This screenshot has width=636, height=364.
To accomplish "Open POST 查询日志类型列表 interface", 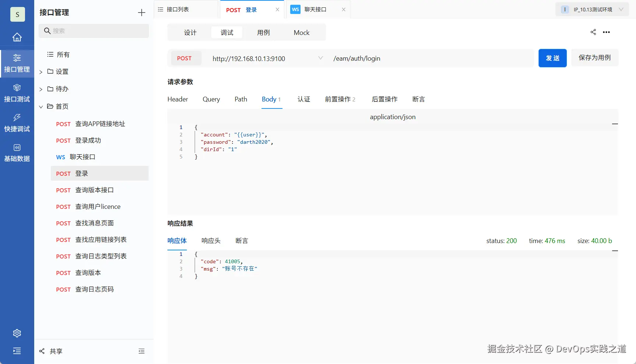I will pyautogui.click(x=100, y=256).
